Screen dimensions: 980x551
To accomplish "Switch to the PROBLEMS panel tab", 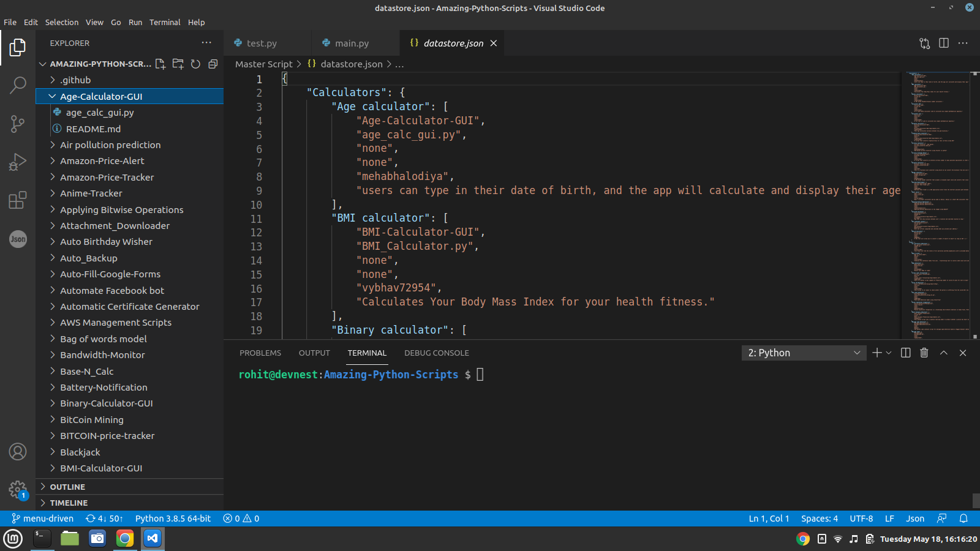I will coord(260,353).
